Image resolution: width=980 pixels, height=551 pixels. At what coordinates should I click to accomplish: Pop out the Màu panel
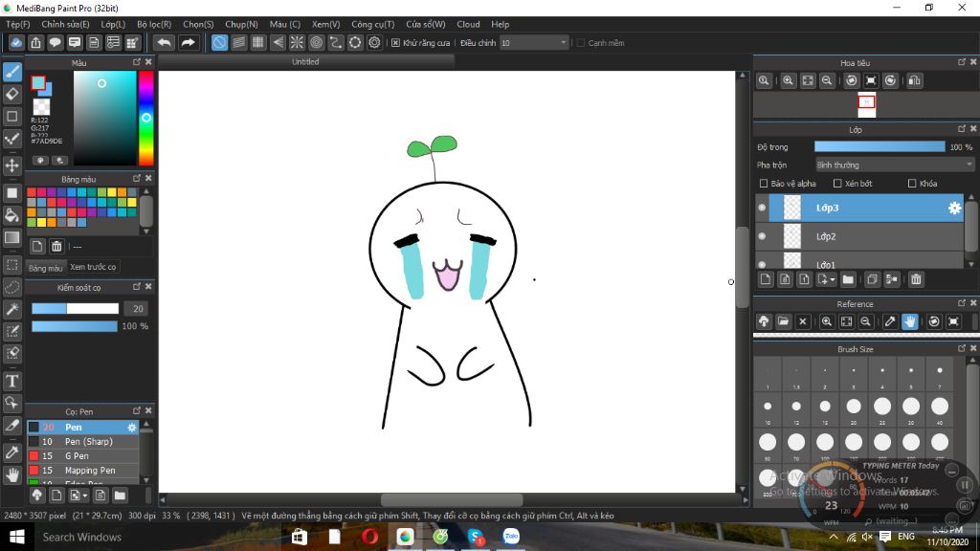[x=137, y=62]
